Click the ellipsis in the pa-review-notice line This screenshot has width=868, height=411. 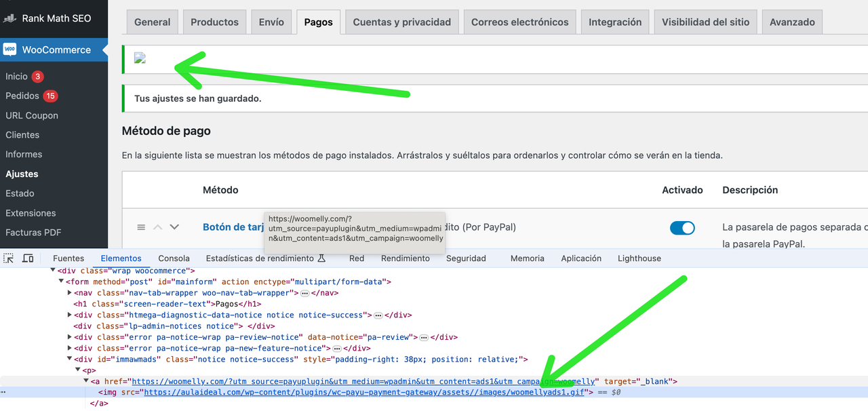424,337
